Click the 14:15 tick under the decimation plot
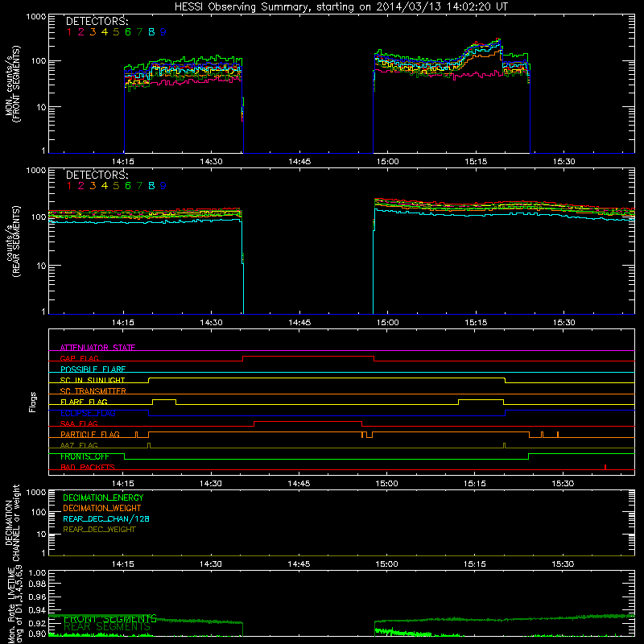The image size is (644, 644). coord(123,564)
